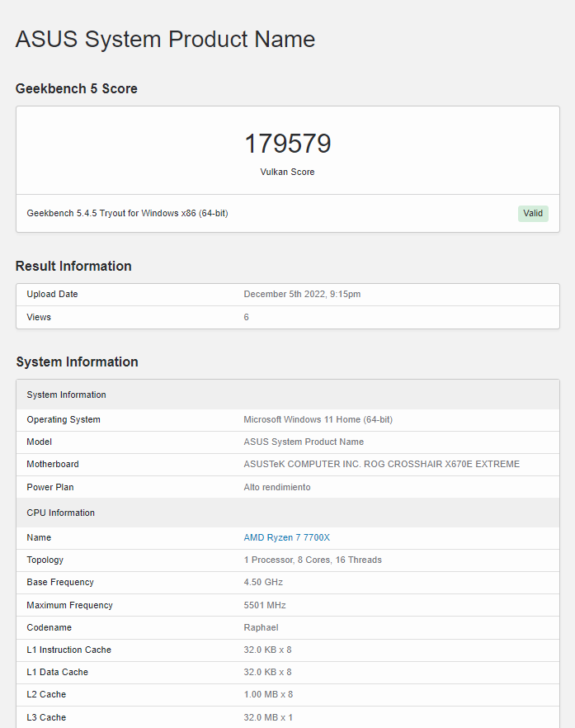Select the December 5th 2022, 9:15pm value
Screen dimensions: 575x728
pos(302,294)
